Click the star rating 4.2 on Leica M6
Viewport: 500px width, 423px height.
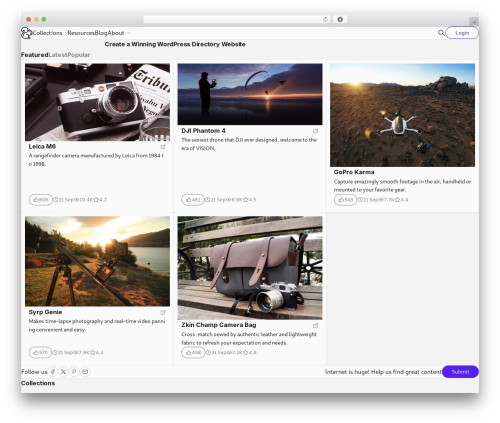(100, 200)
